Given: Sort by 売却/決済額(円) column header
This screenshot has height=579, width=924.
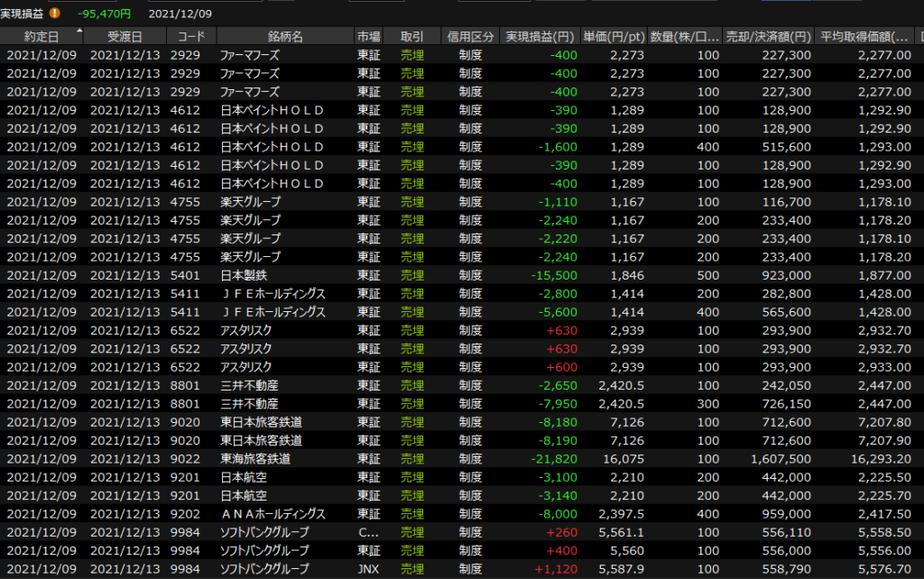Looking at the screenshot, I should 769,37.
